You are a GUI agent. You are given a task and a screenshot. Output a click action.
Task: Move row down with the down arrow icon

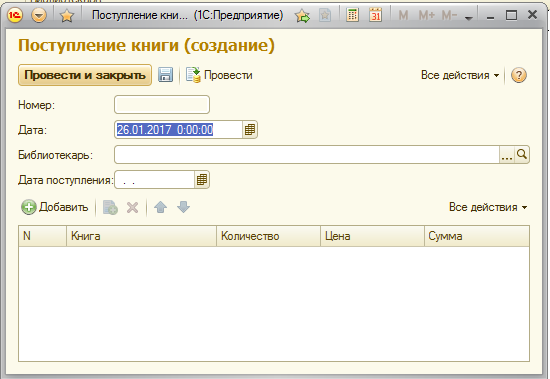pyautogui.click(x=183, y=207)
